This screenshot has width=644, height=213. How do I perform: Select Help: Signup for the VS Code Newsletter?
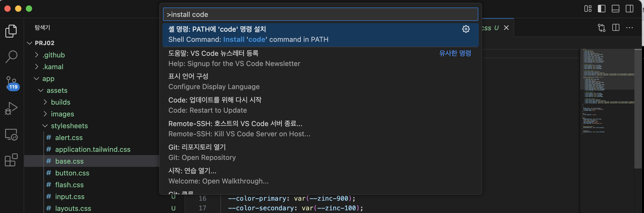click(x=320, y=58)
